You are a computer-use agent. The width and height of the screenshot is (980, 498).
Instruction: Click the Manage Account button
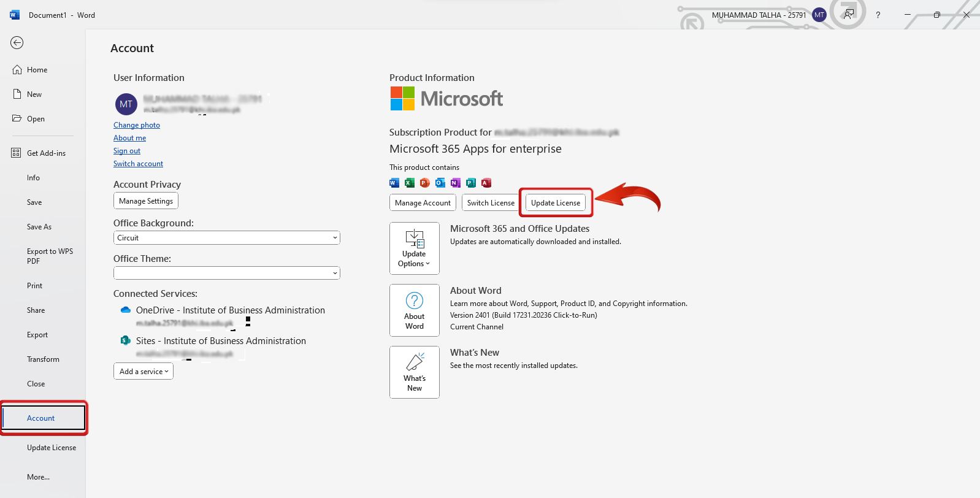point(423,203)
